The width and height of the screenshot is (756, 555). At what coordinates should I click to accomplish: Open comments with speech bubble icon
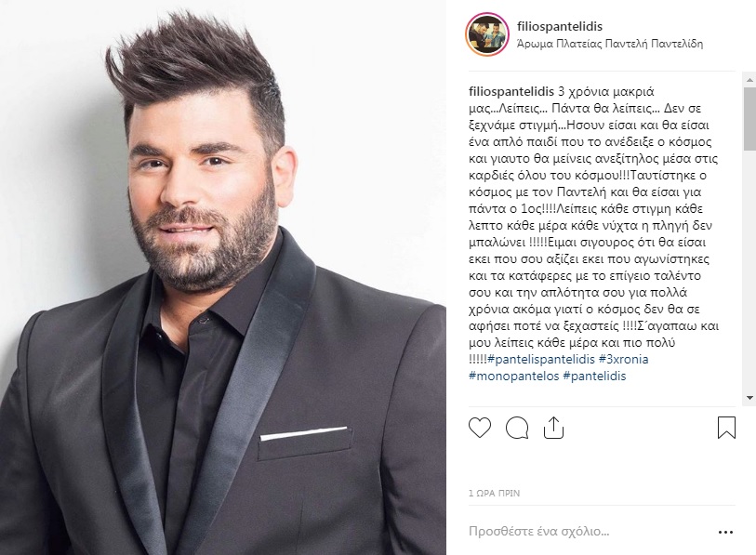(x=517, y=428)
